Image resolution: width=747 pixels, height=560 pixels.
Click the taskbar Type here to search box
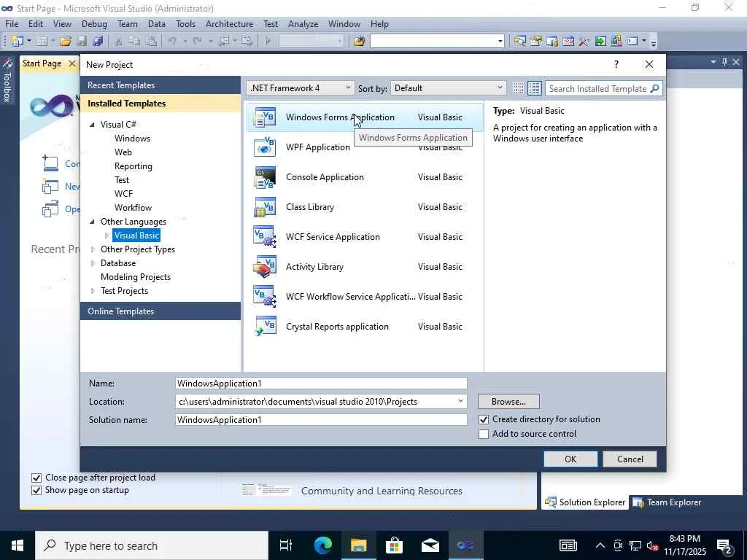152,545
